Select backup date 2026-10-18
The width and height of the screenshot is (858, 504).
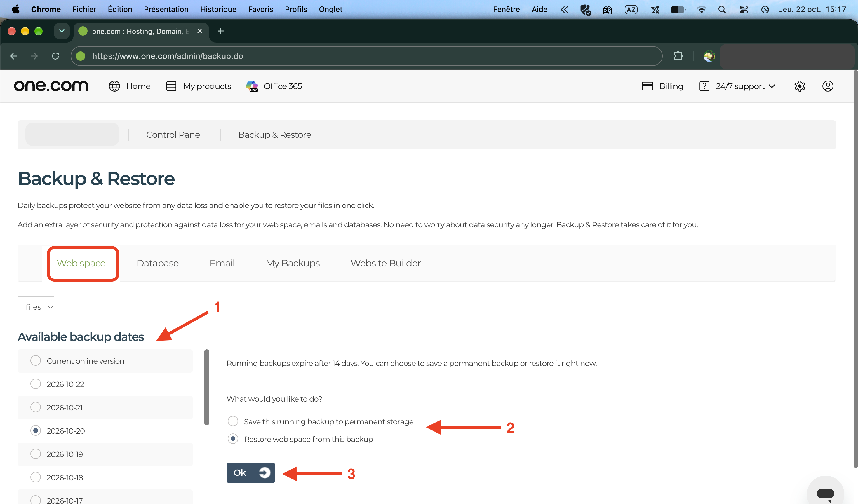point(35,477)
